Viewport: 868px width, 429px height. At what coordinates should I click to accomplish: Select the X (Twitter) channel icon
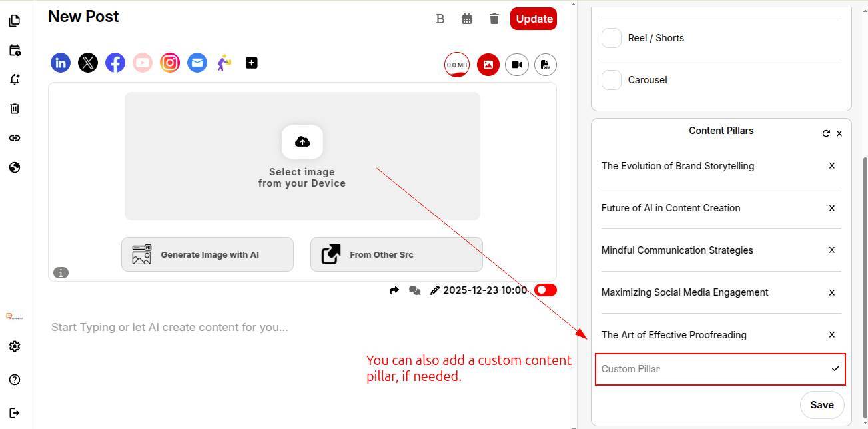88,63
